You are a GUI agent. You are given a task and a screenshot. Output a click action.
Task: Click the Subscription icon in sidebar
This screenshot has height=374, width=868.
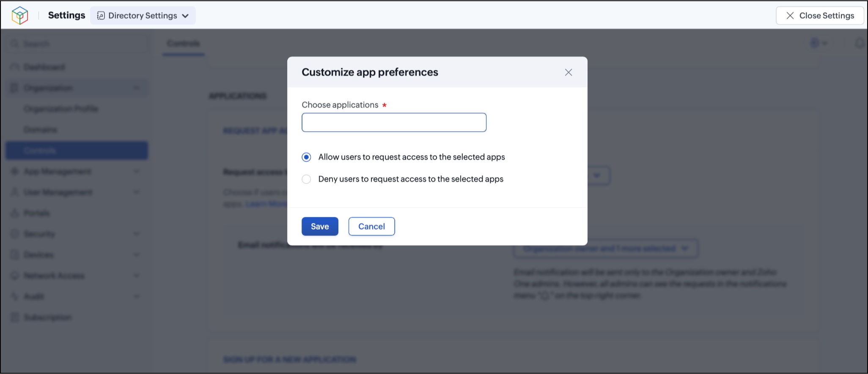click(x=15, y=317)
